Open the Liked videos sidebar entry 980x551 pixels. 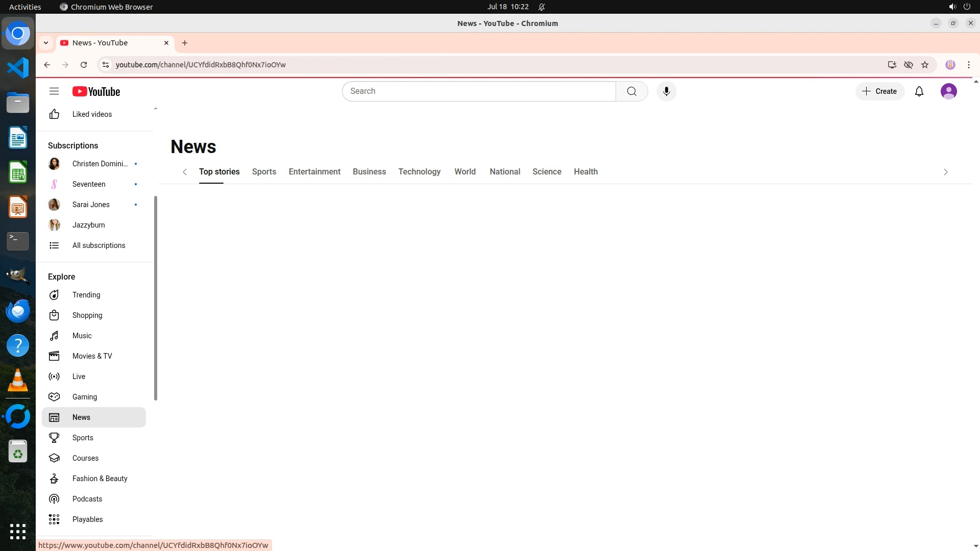click(92, 114)
